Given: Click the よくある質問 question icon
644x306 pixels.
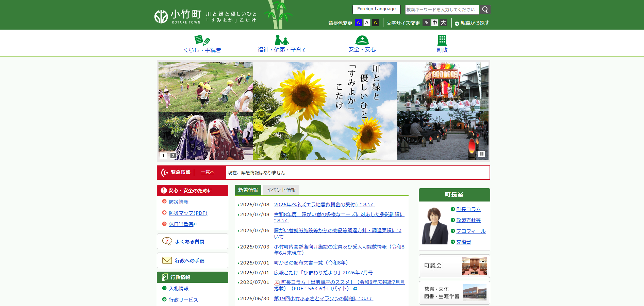Looking at the screenshot, I should (167, 241).
